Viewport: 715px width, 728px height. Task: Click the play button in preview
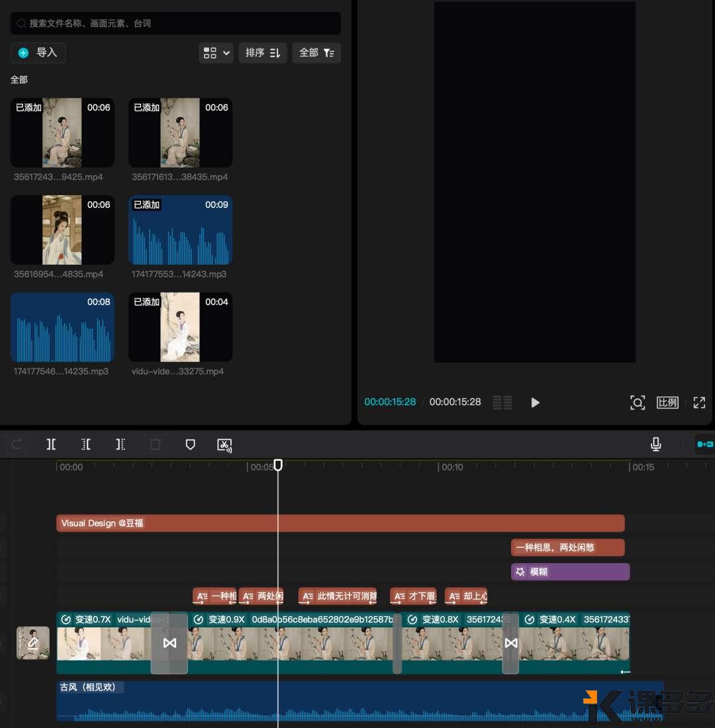(x=535, y=402)
